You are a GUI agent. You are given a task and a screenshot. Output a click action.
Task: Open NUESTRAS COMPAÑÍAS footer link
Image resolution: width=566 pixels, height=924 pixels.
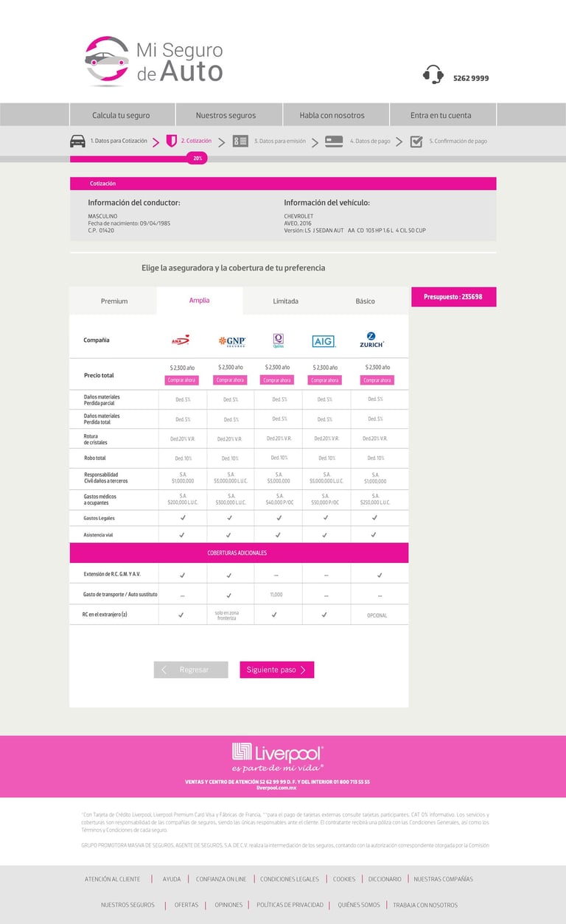click(x=444, y=879)
